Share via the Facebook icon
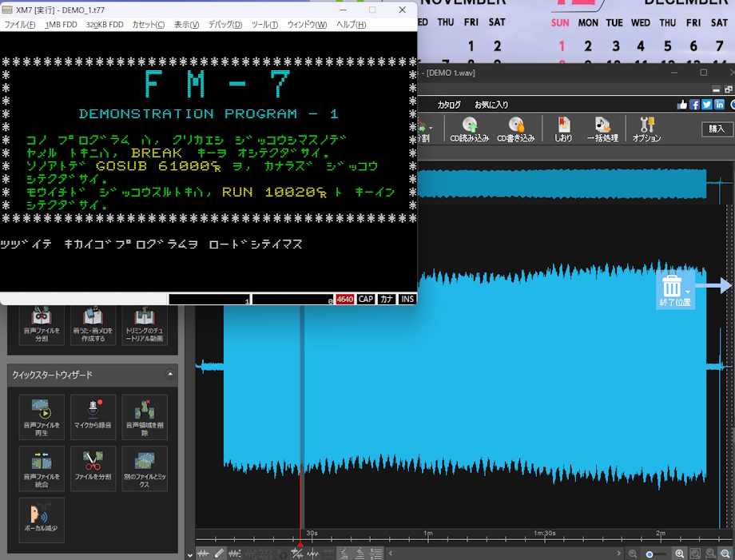This screenshot has height=560, width=735. pyautogui.click(x=694, y=105)
